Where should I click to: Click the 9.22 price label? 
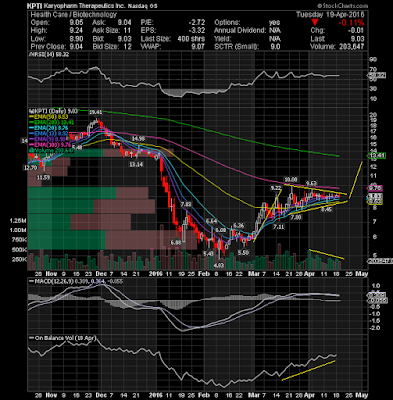(276, 188)
